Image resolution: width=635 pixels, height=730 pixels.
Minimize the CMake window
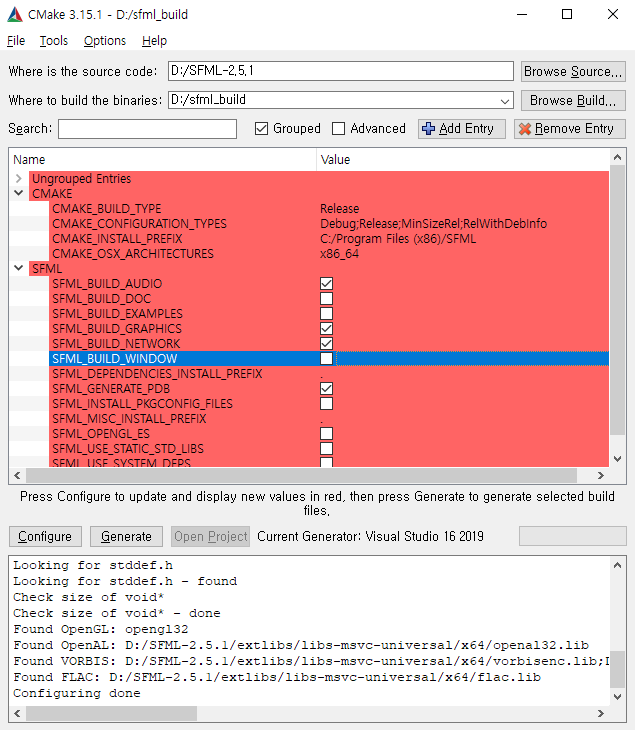tap(522, 14)
